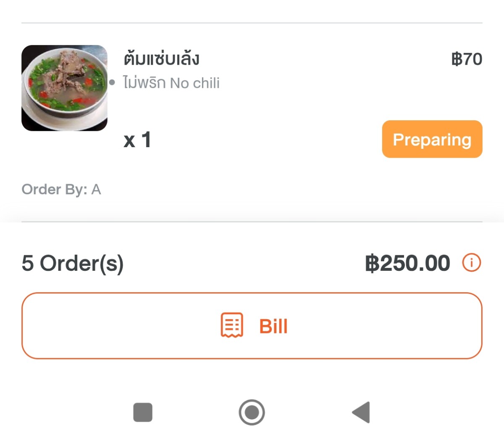Tap the bullet dot before the No chili note

tap(112, 82)
